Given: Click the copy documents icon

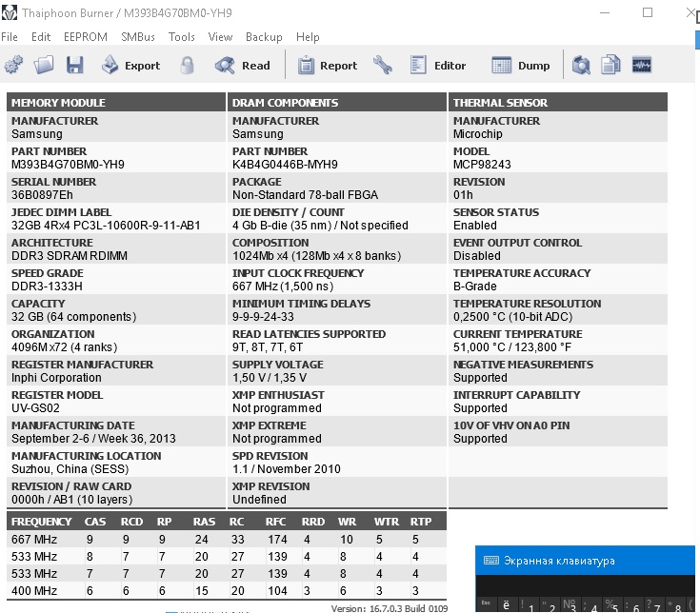Looking at the screenshot, I should 610,65.
